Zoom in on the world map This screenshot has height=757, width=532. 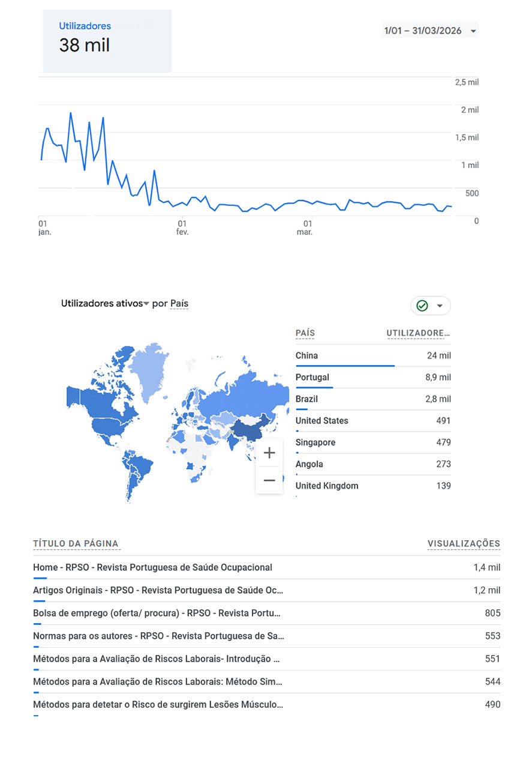click(x=269, y=453)
